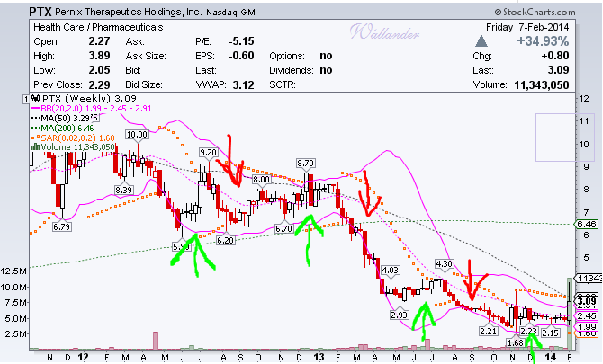Image resolution: width=603 pixels, height=364 pixels.
Task: Select the Prev Close value 2.29
Action: click(99, 84)
